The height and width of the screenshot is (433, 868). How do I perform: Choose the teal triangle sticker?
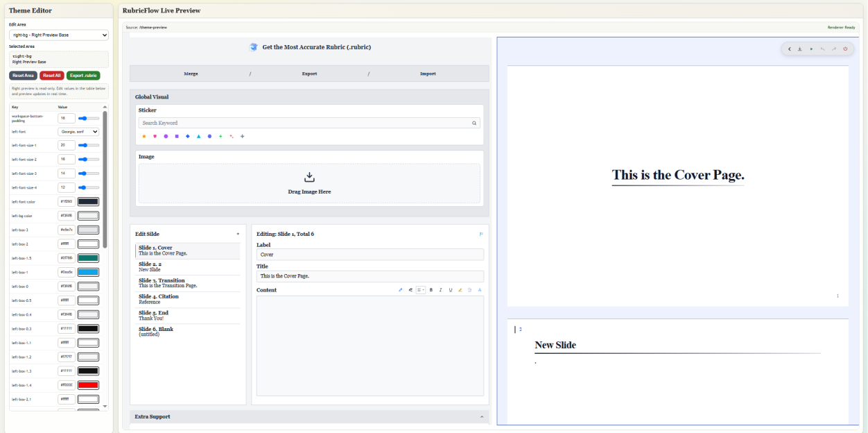coord(198,137)
